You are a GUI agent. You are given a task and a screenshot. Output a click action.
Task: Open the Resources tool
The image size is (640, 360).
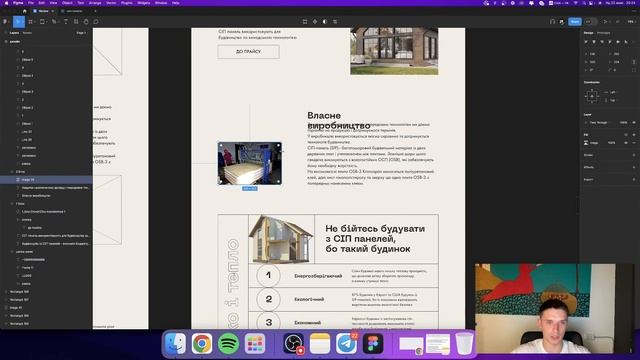click(76, 22)
